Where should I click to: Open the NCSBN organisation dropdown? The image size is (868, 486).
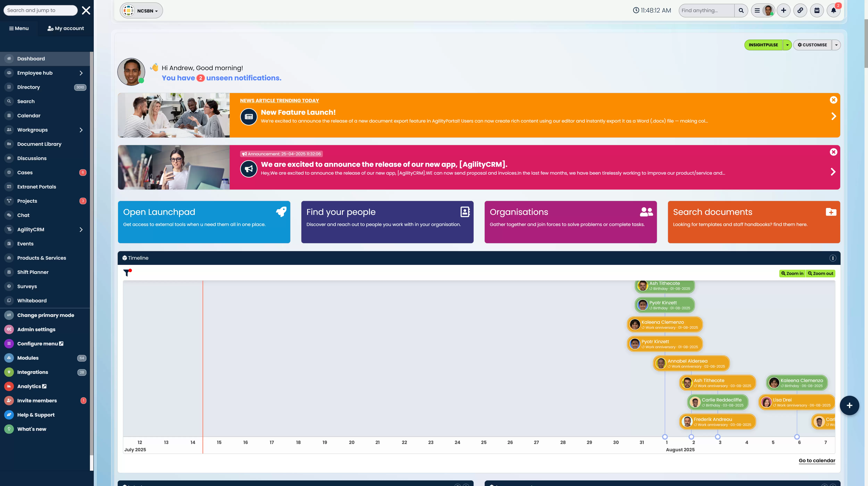coord(141,11)
